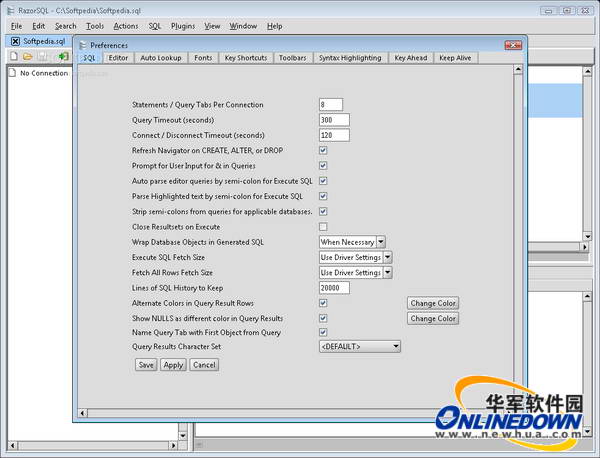Image resolution: width=600 pixels, height=458 pixels.
Task: Open the Tools menu
Action: (95, 26)
